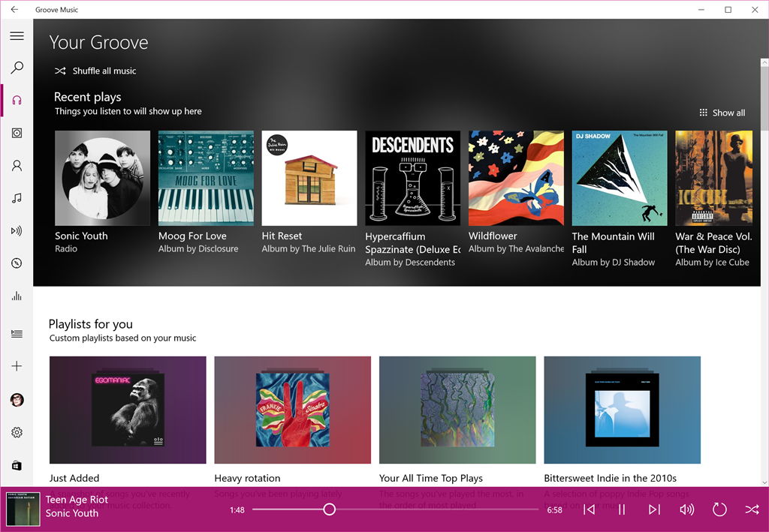The height and width of the screenshot is (532, 769).
Task: Click Sonic Youth artist name in player
Action: point(71,513)
